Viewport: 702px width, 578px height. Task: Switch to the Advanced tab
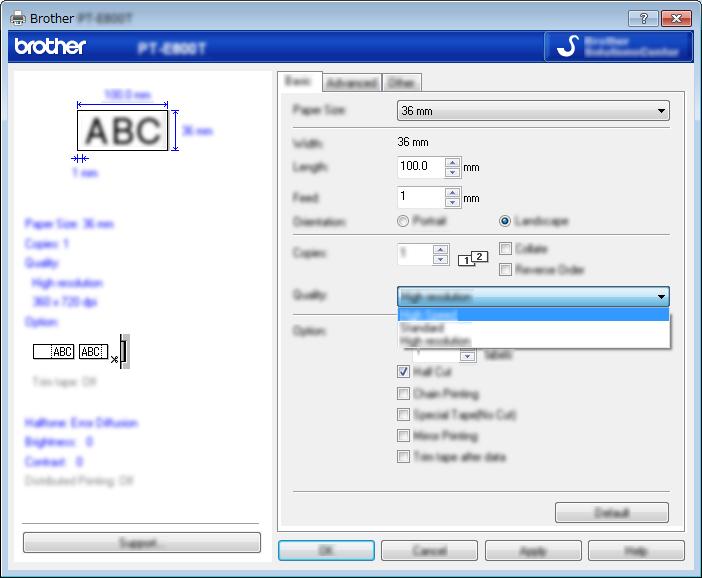pyautogui.click(x=351, y=83)
